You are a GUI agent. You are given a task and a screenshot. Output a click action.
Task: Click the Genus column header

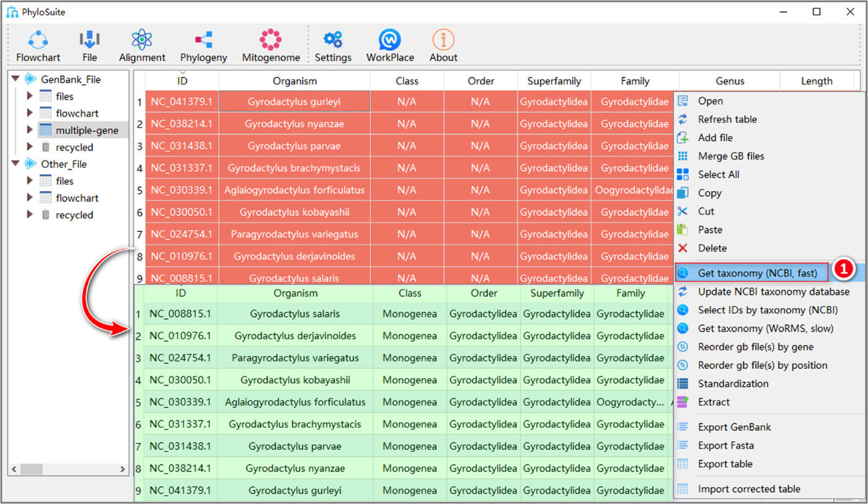730,81
